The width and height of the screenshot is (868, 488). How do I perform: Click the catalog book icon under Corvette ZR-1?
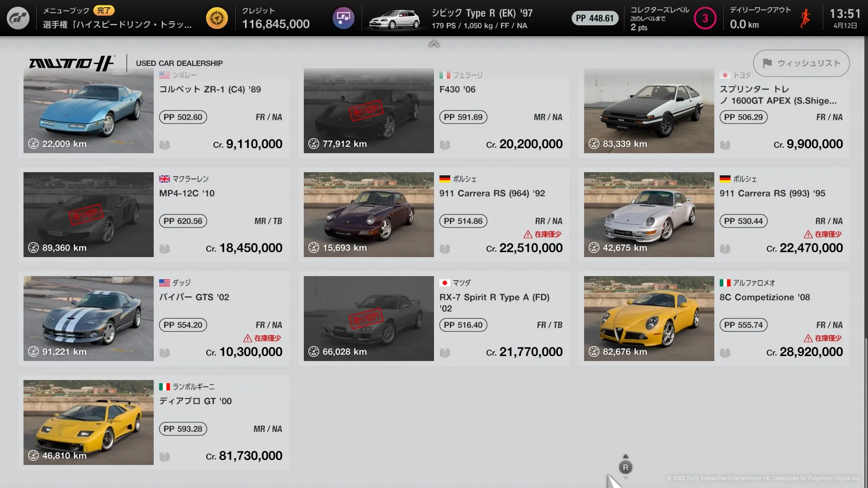tap(165, 145)
